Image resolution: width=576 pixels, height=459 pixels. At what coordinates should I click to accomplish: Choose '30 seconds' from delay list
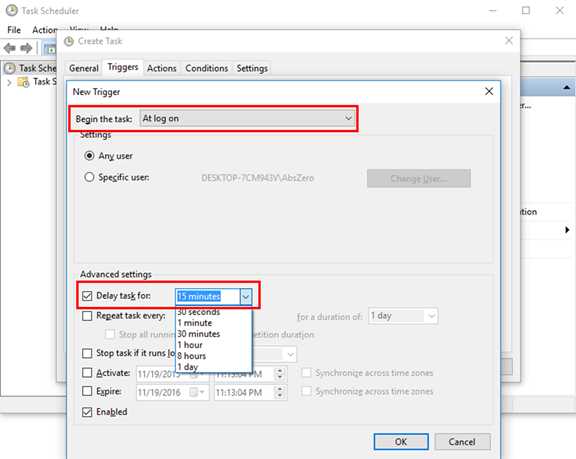pyautogui.click(x=199, y=312)
